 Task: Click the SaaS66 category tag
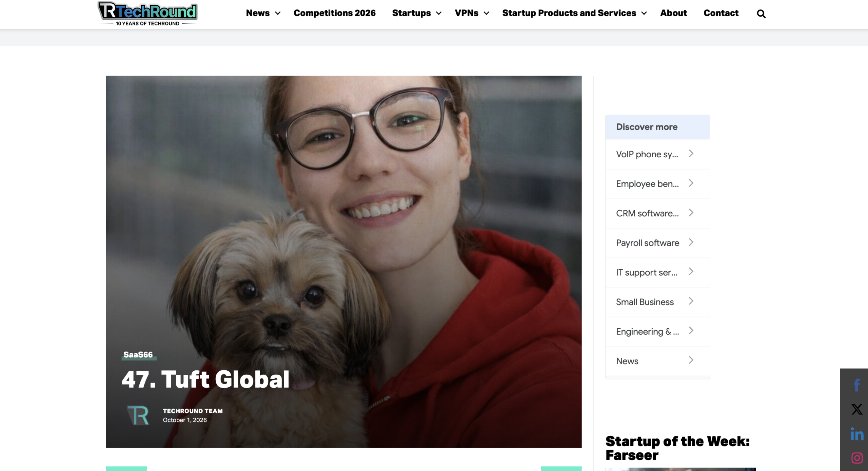click(138, 355)
